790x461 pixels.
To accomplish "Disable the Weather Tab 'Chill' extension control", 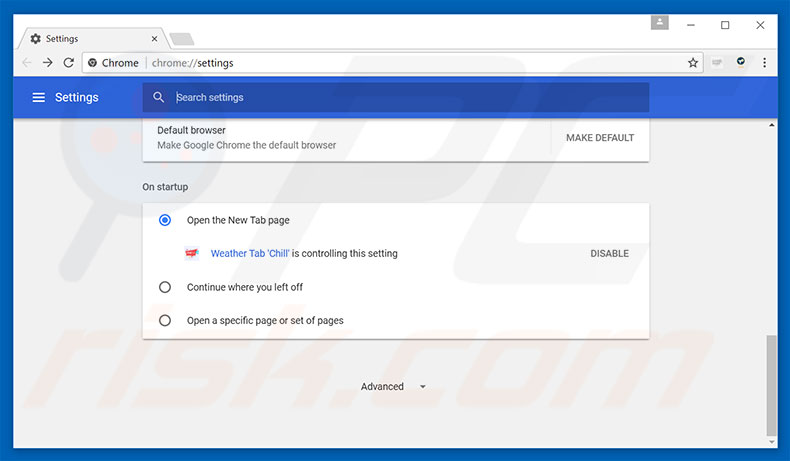I will (609, 253).
